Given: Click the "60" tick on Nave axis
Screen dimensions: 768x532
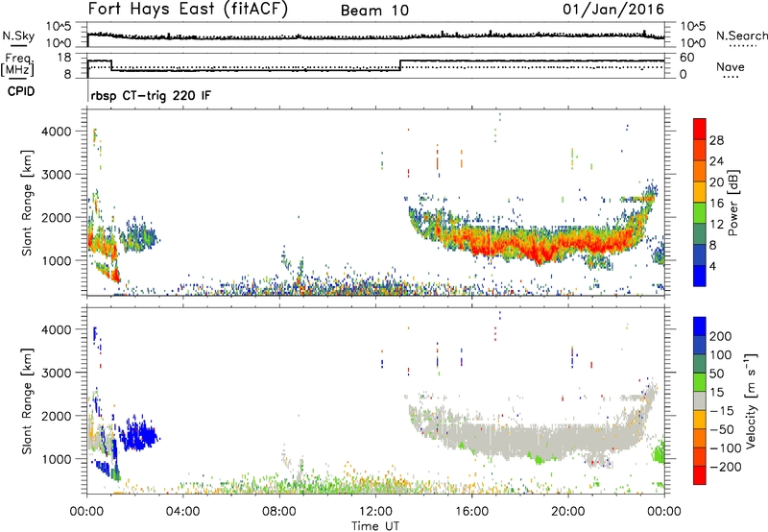Looking at the screenshot, I should coord(687,58).
